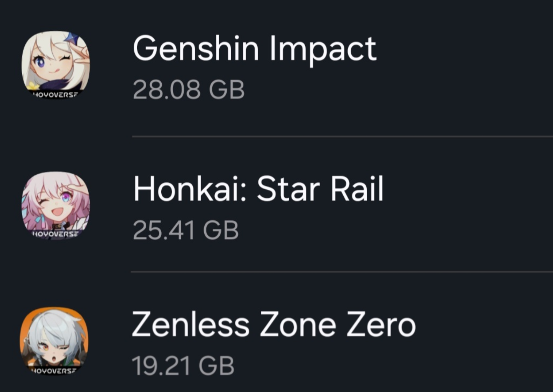Click the 19.21 GB size text
The height and width of the screenshot is (392, 553).
coord(183,366)
